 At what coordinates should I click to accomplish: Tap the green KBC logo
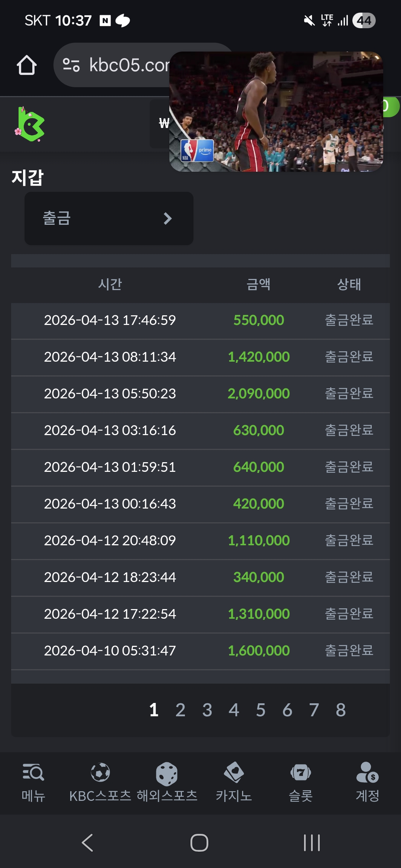coord(30,124)
